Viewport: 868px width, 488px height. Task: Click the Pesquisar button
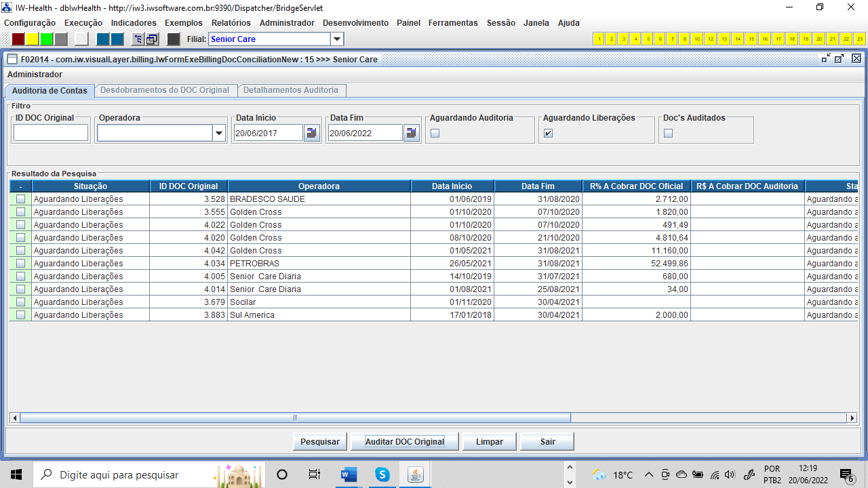tap(320, 442)
